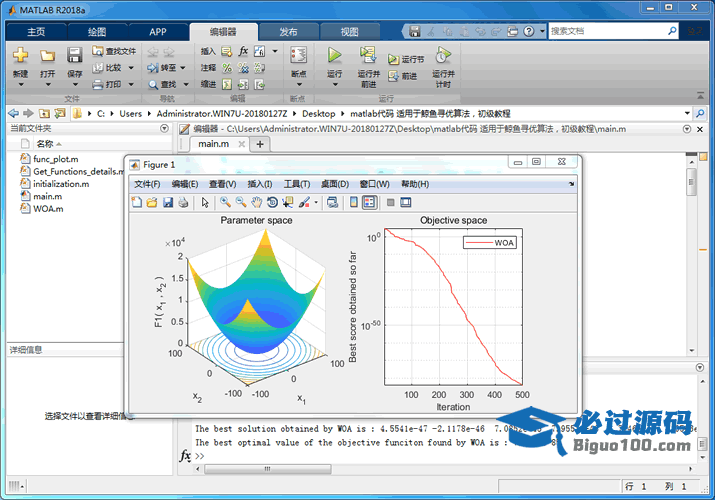Switch to the APP ribbon tab
Image resolution: width=715 pixels, height=500 pixels.
click(158, 32)
